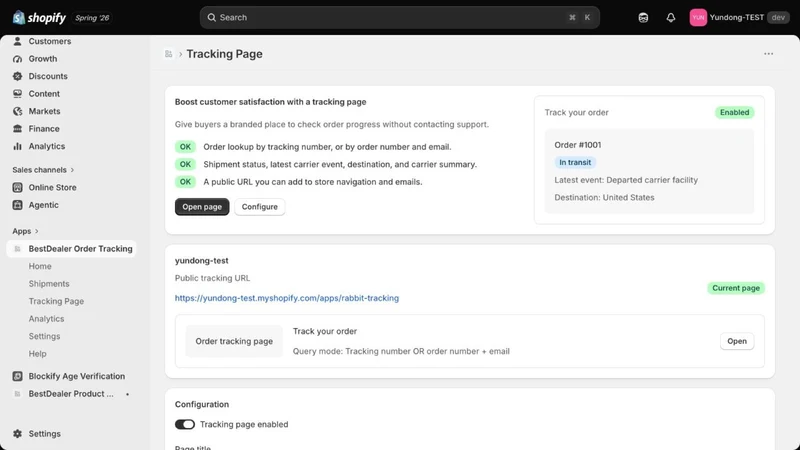Expand the Apps section chevron

[37, 231]
